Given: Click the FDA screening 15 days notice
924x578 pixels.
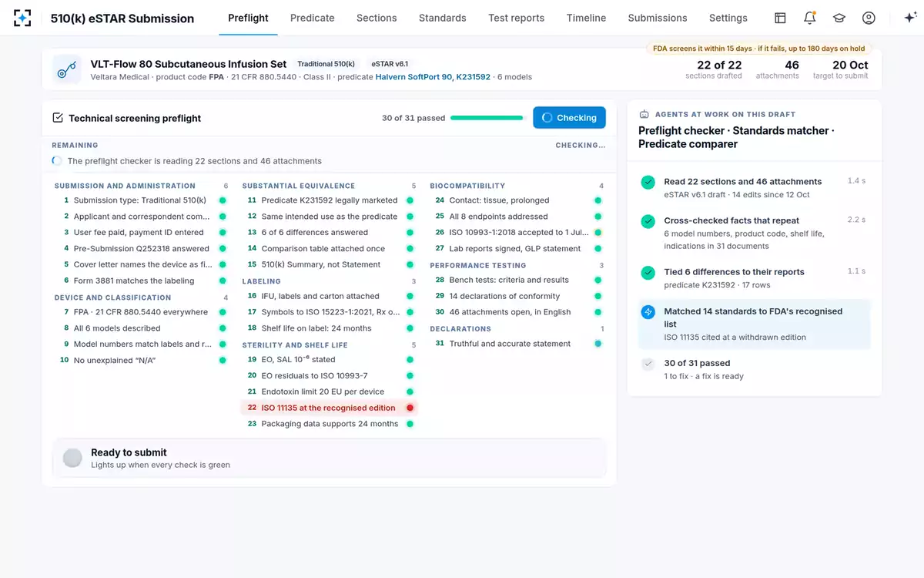Looking at the screenshot, I should click(x=758, y=49).
